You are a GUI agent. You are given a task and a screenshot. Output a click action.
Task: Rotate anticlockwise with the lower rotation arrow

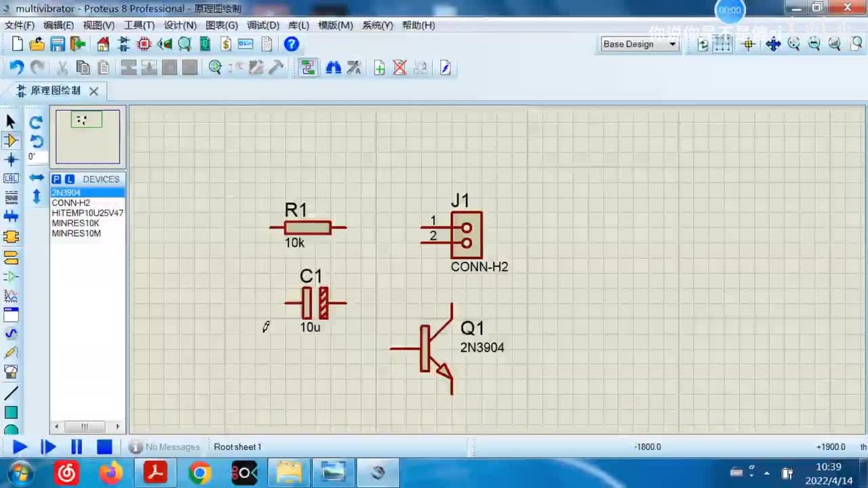click(x=37, y=141)
